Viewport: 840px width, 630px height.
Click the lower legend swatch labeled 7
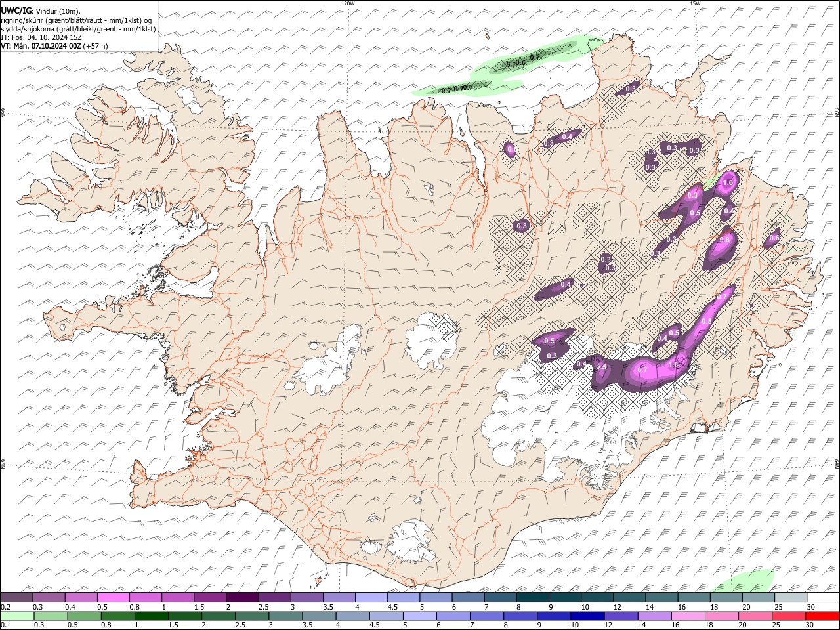coord(487,616)
